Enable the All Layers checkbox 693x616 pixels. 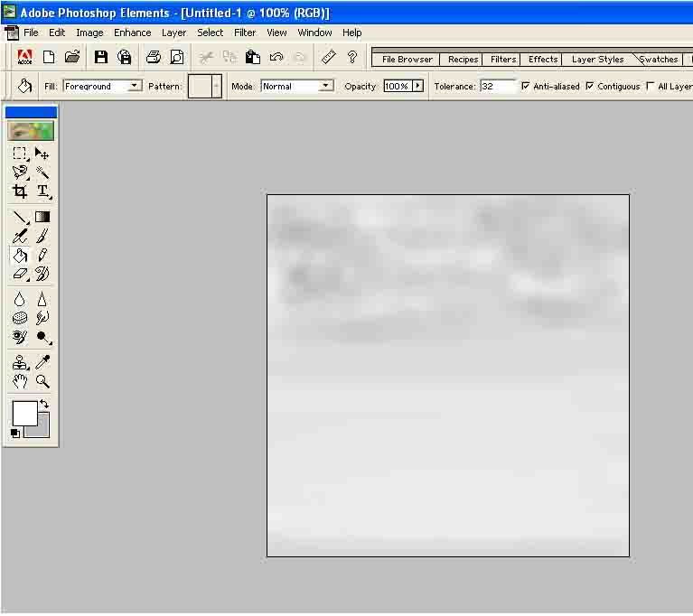pyautogui.click(x=651, y=87)
